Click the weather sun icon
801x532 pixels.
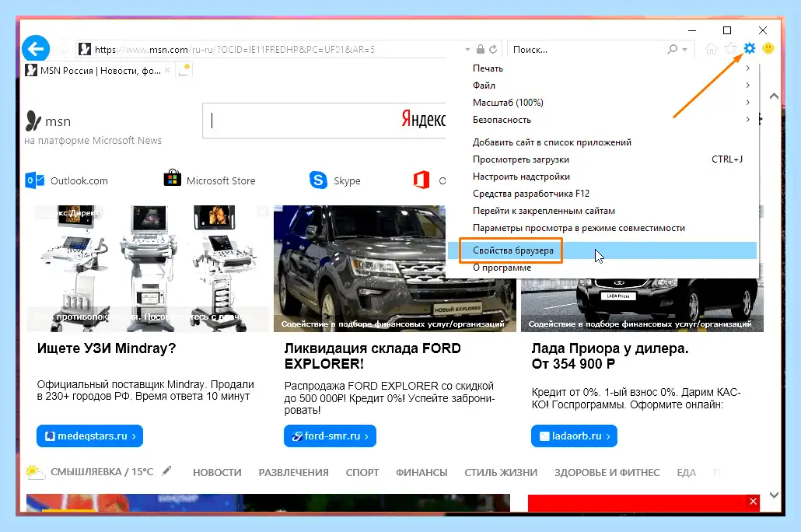pyautogui.click(x=35, y=472)
